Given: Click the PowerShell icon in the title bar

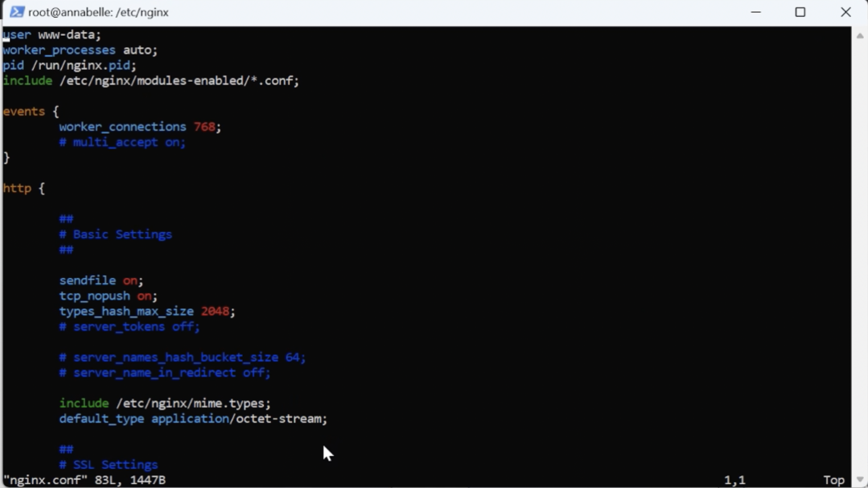Looking at the screenshot, I should click(x=17, y=12).
